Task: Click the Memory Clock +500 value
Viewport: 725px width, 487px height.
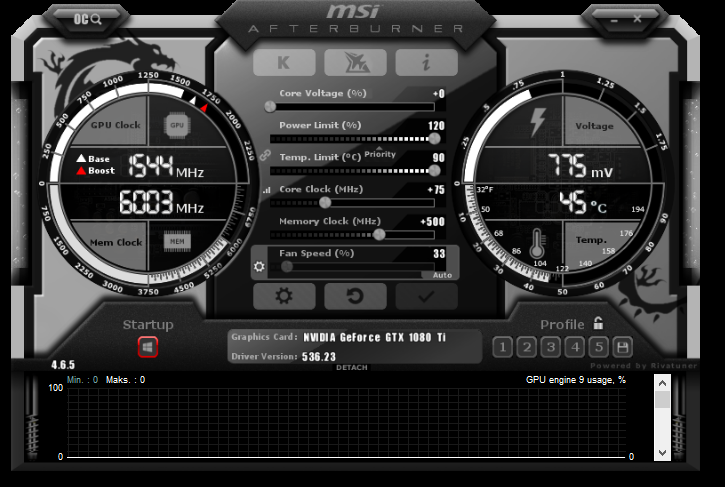Action: pos(432,222)
